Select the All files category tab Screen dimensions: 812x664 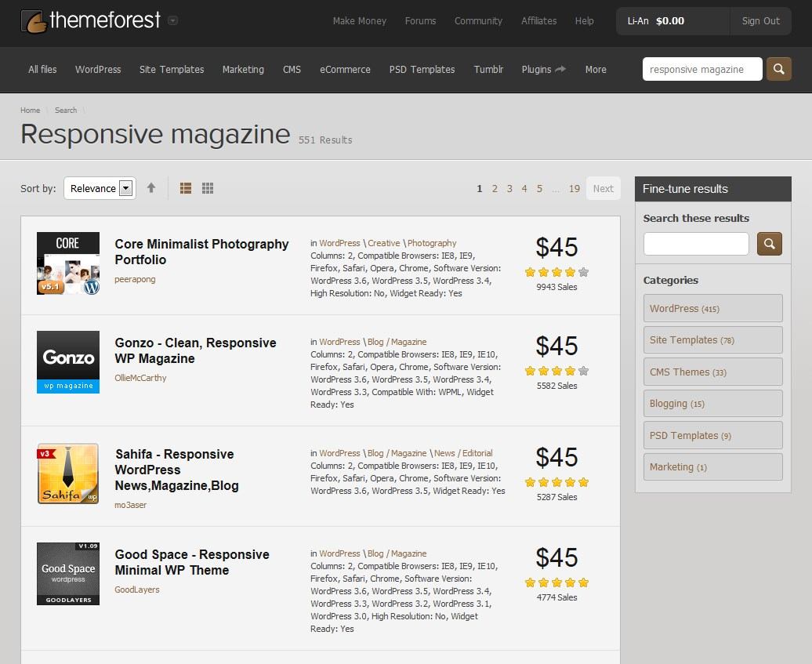point(42,70)
